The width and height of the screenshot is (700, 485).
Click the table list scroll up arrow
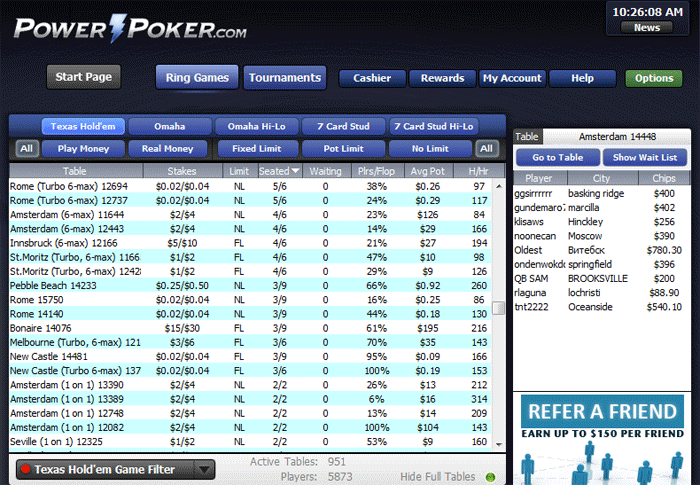pyautogui.click(x=499, y=186)
